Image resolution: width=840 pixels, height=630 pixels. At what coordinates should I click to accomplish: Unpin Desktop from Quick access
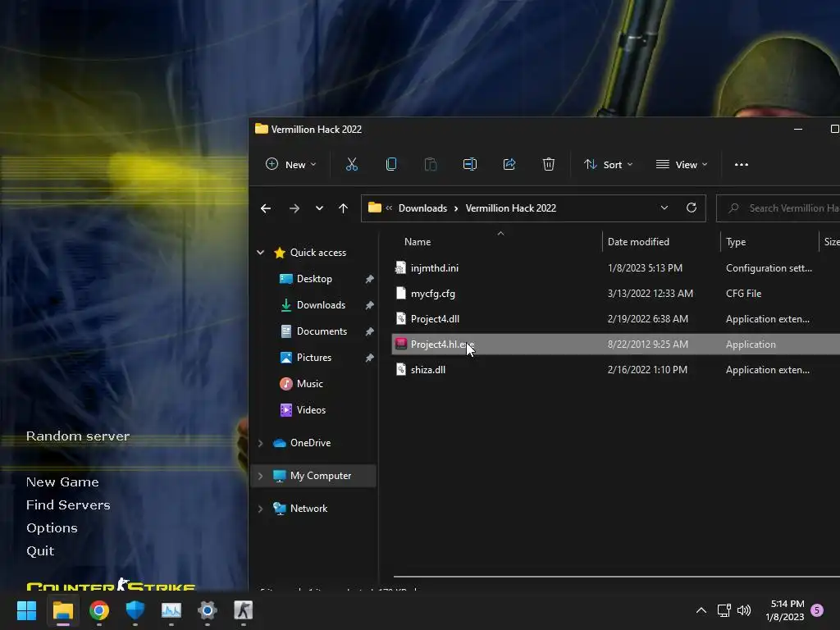tap(370, 279)
